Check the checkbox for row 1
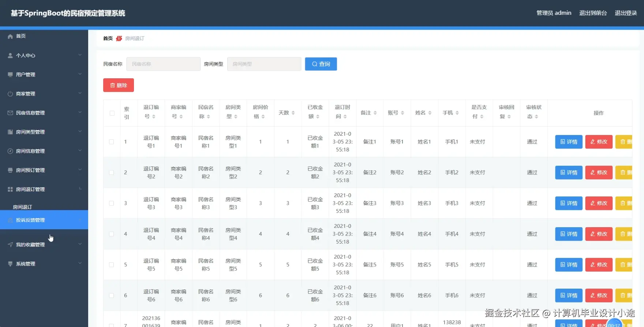The height and width of the screenshot is (327, 644). 112,142
